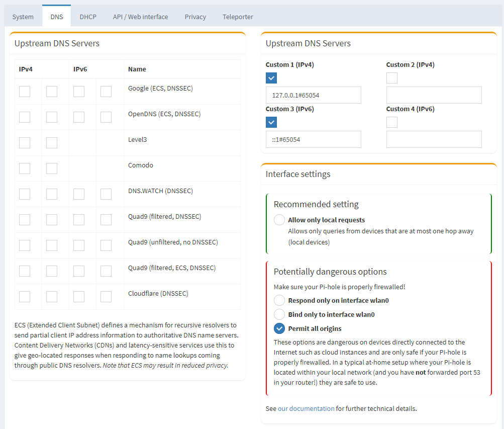Click the Cloudflare (DNSSEC) name text
The height and width of the screenshot is (429, 504).
click(x=158, y=293)
